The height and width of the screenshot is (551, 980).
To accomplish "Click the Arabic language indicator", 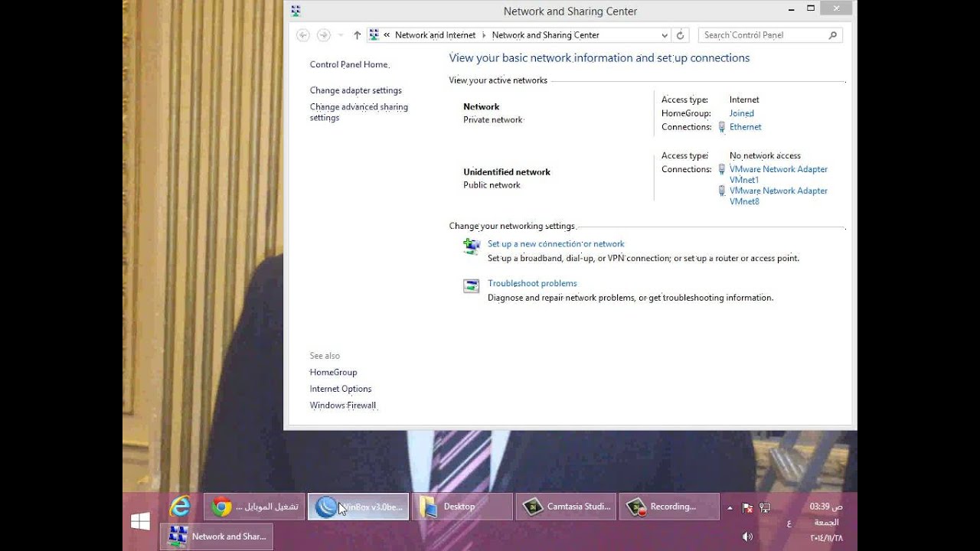I will coord(789,523).
